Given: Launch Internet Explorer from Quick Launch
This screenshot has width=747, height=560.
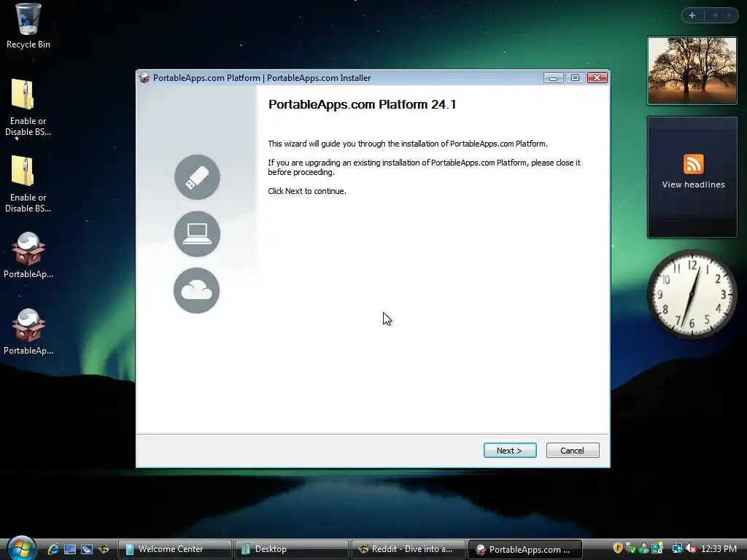Looking at the screenshot, I should click(53, 549).
